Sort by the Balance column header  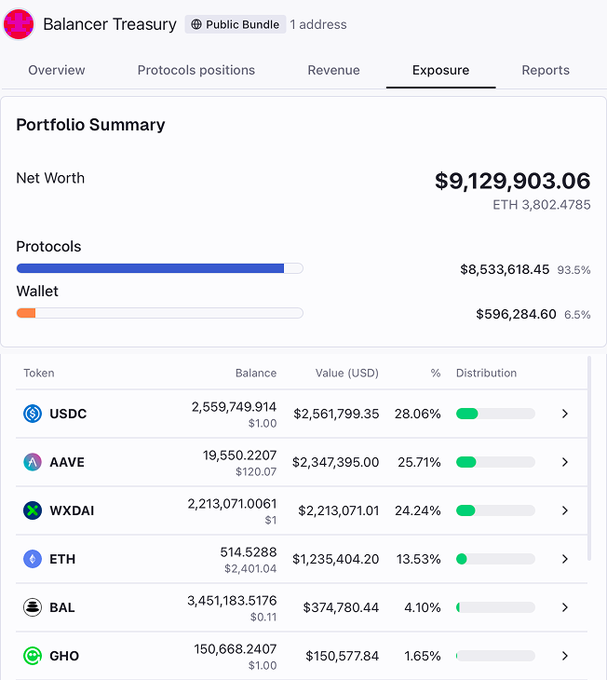tap(256, 373)
